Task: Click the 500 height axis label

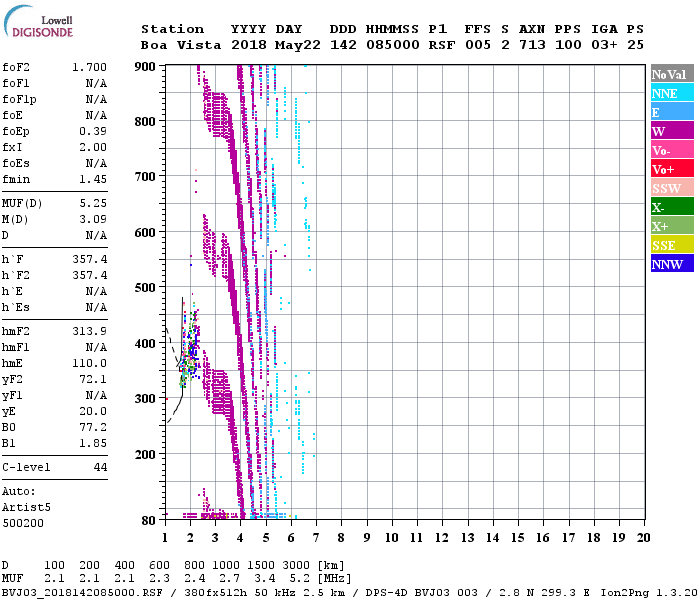Action: pyautogui.click(x=145, y=287)
